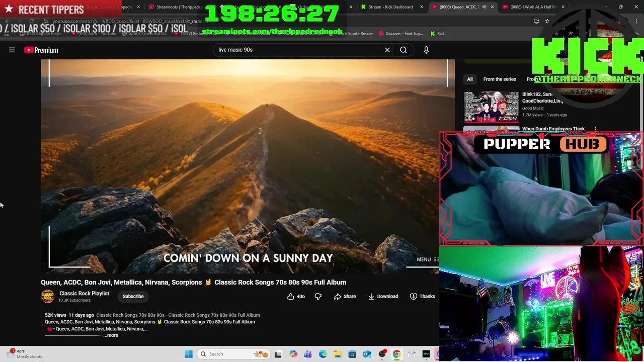This screenshot has height=362, width=644.
Task: Open Microsoft Store from the taskbar
Action: 352,354
